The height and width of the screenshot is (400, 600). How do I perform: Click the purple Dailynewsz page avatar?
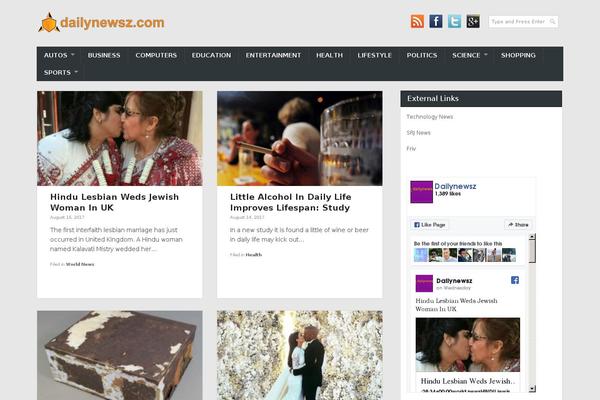tap(422, 192)
